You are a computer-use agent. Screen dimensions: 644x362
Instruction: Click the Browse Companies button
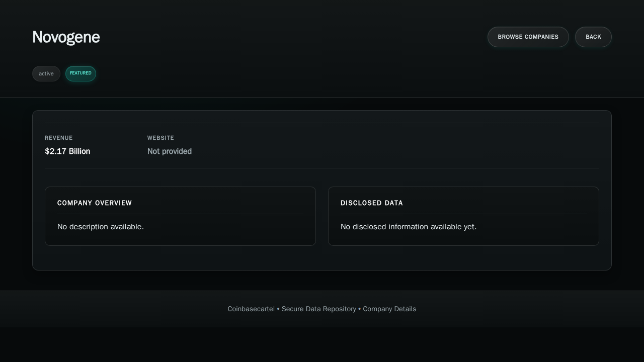coord(528,37)
